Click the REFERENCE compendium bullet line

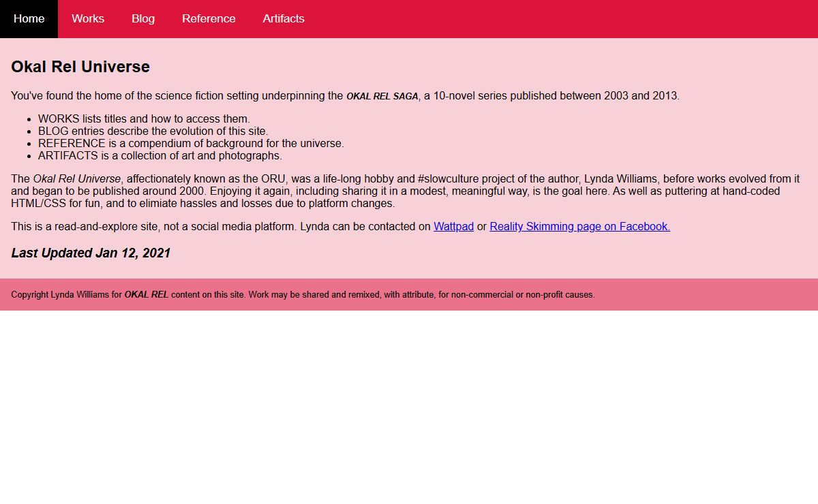[x=191, y=143]
